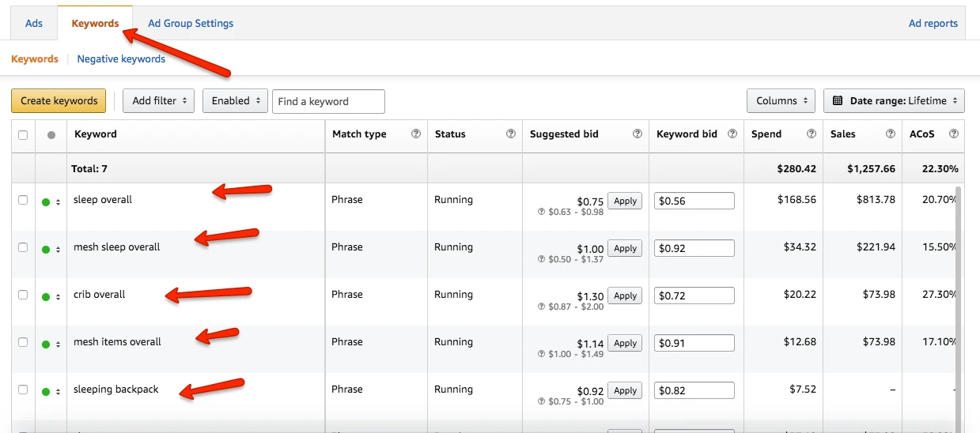Open the Add filter dropdown
980x433 pixels.
click(x=158, y=101)
